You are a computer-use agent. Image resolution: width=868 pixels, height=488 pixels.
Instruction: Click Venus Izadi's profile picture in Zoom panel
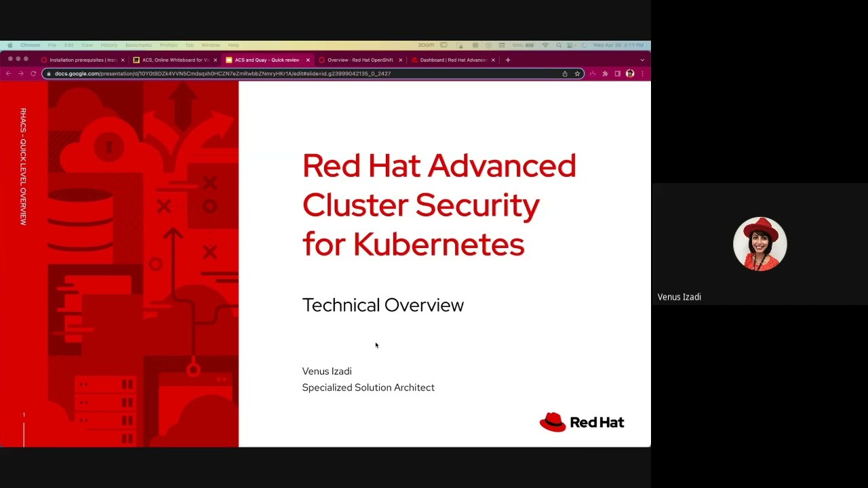pyautogui.click(x=759, y=244)
